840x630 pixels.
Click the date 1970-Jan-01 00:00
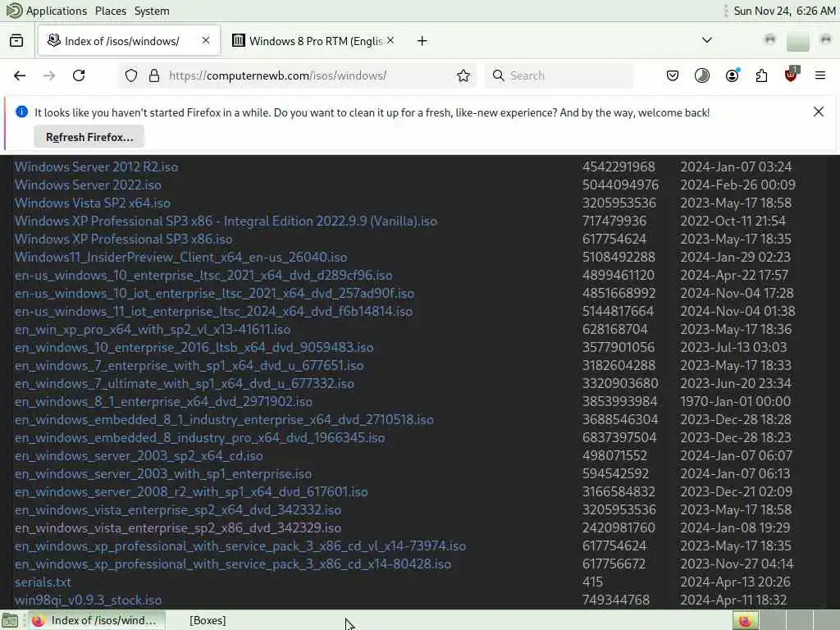pos(735,402)
